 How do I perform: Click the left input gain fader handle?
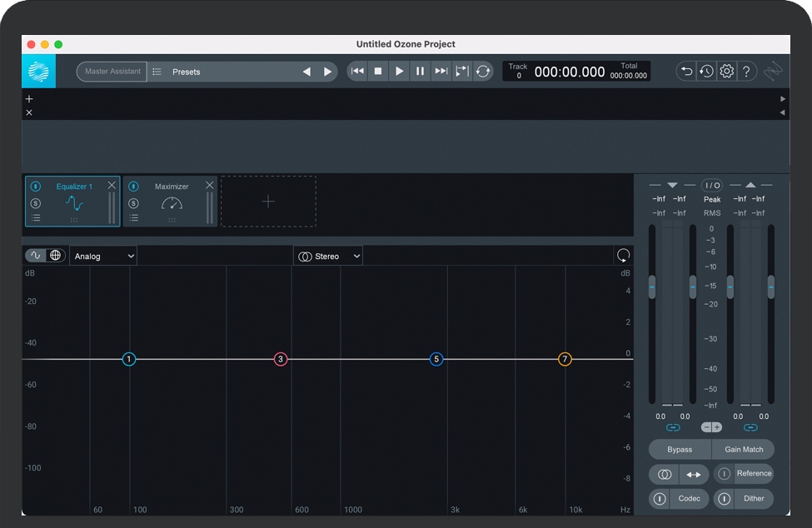652,286
